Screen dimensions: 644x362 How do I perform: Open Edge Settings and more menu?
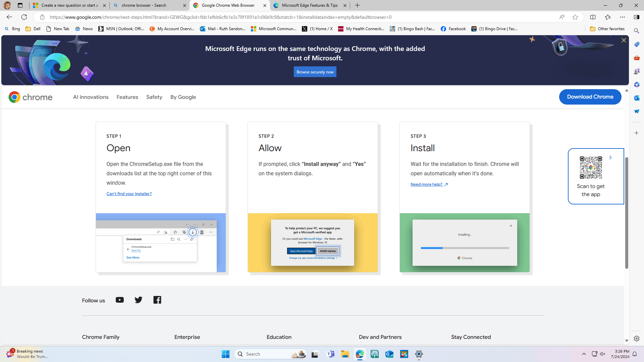tap(623, 17)
